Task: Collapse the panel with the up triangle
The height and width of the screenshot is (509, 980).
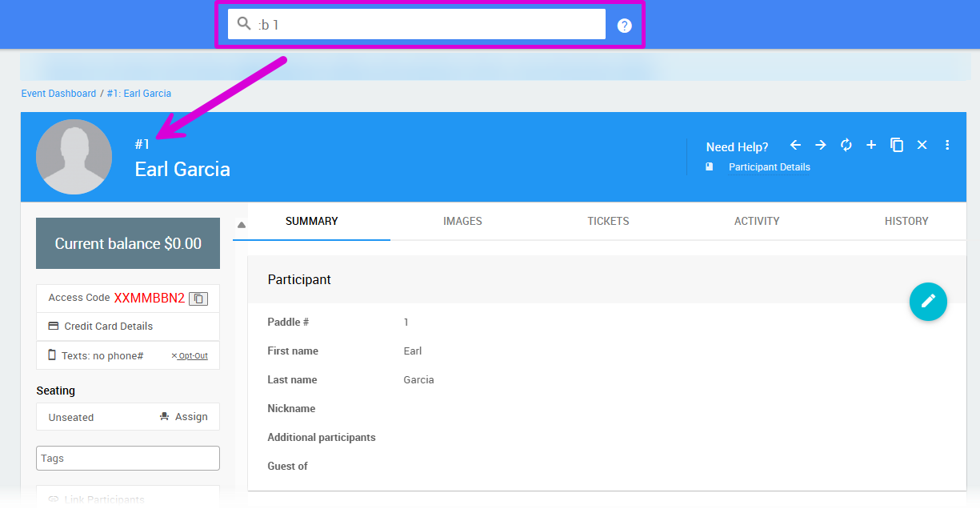Action: coord(242,225)
